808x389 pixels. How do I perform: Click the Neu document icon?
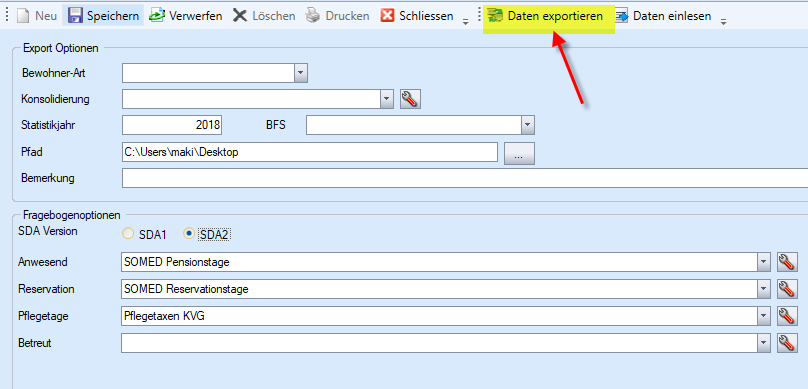[23, 16]
